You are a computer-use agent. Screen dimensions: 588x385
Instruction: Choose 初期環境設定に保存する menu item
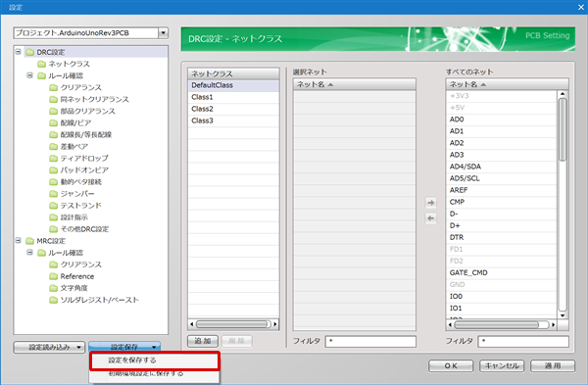tap(154, 374)
